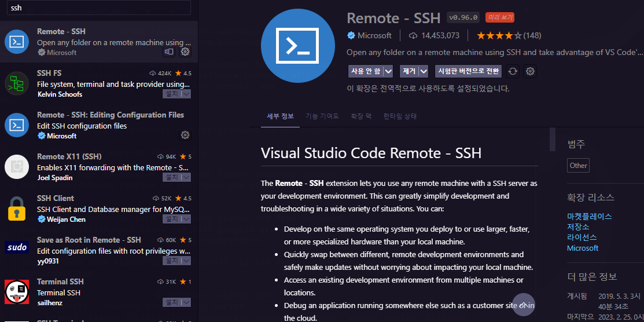644x322 pixels.
Task: Switch to the 확장 팩 tab
Action: click(x=361, y=116)
